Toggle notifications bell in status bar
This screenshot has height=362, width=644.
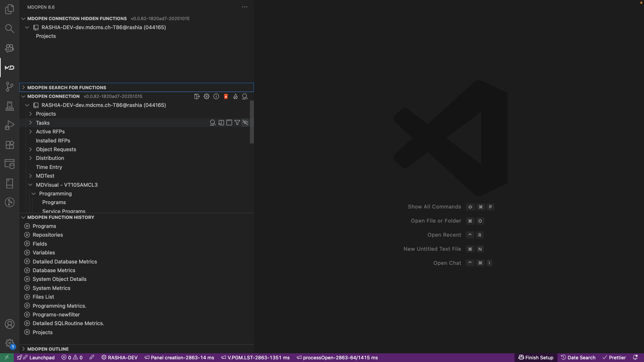(x=635, y=358)
